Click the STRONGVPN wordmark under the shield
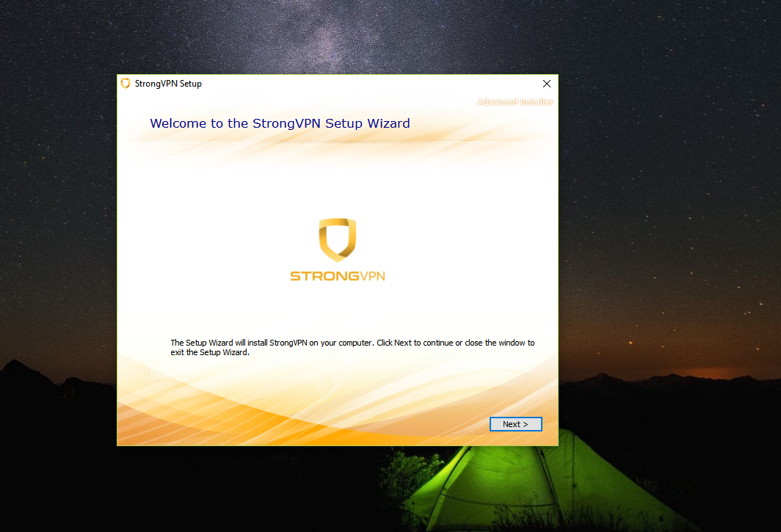This screenshot has height=532, width=781. [338, 276]
